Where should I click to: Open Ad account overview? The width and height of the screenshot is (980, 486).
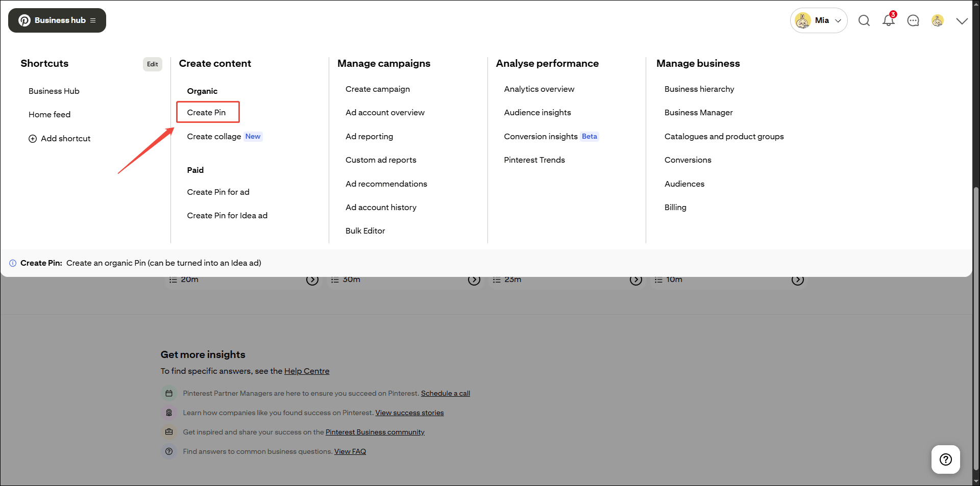385,113
